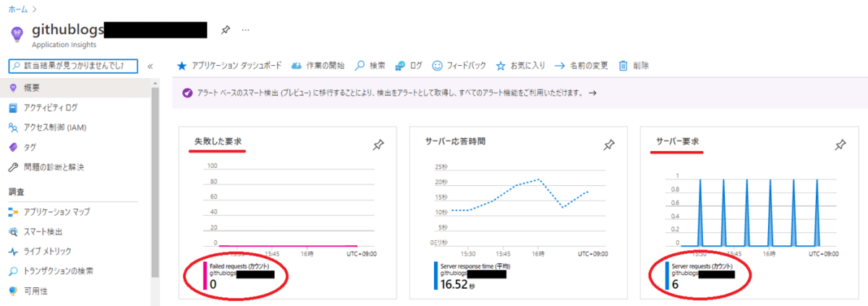Open the more options ellipsis menu

tap(246, 30)
